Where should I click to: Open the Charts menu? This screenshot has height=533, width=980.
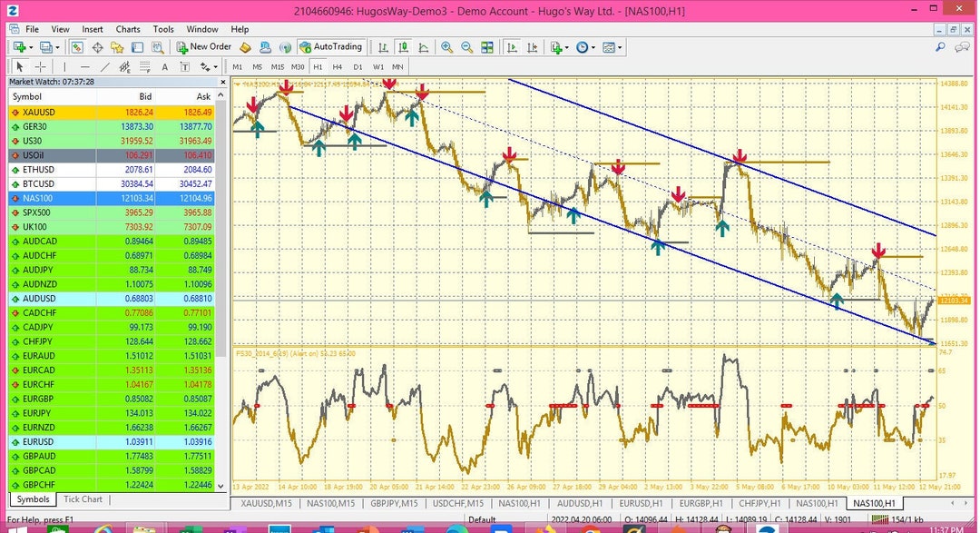(x=128, y=28)
